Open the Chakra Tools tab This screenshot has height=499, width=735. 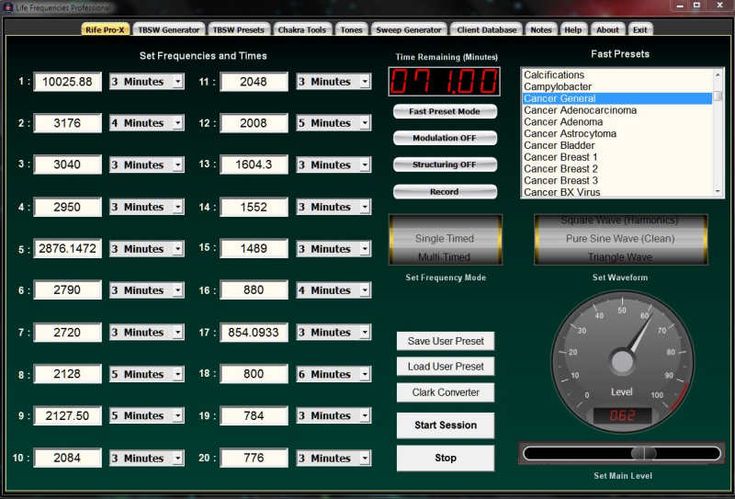(302, 30)
